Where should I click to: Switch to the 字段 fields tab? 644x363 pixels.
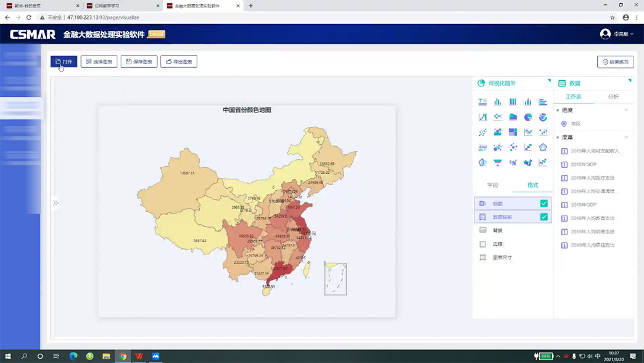coord(492,185)
